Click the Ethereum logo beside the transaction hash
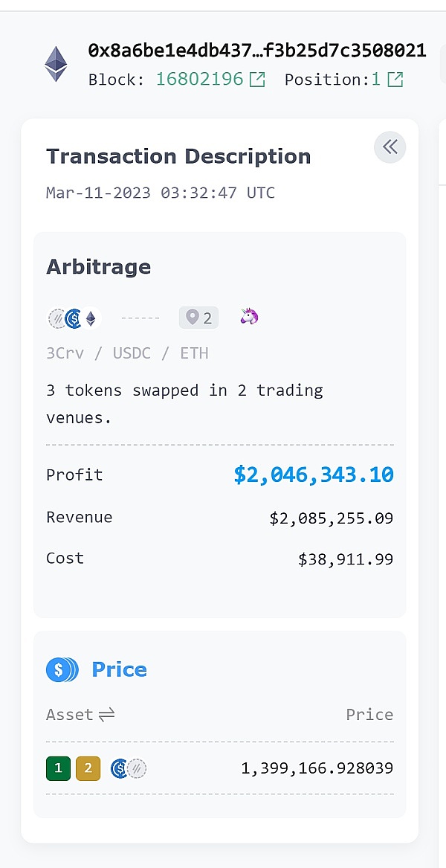The width and height of the screenshot is (446, 868). pyautogui.click(x=56, y=64)
